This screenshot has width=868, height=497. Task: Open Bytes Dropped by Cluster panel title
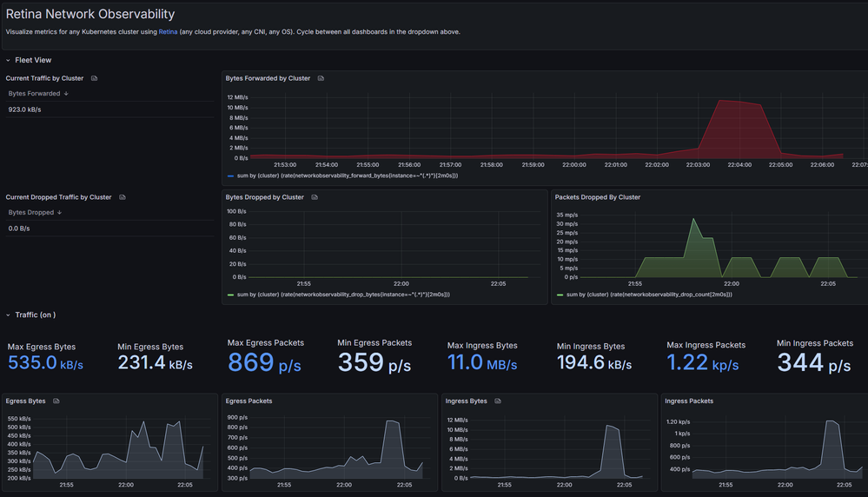click(x=265, y=197)
